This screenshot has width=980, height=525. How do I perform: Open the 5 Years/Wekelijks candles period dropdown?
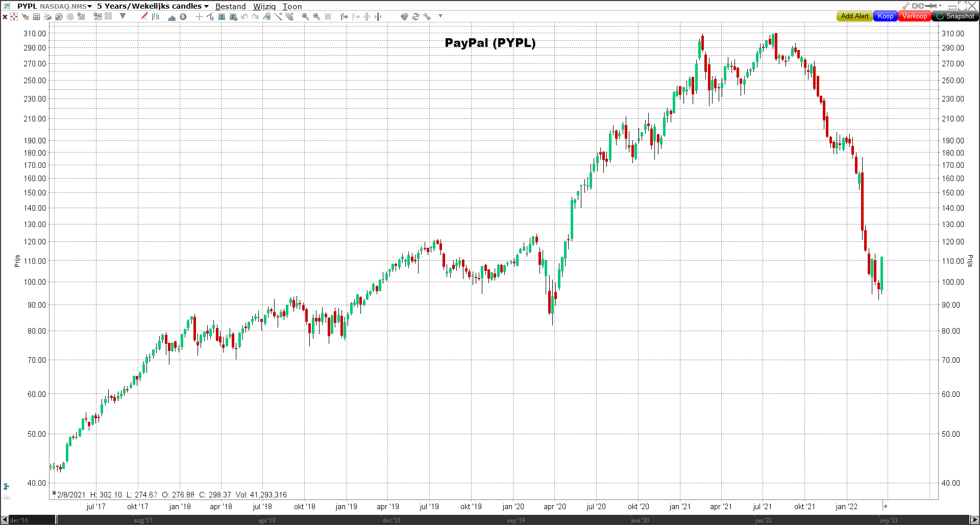[x=153, y=6]
